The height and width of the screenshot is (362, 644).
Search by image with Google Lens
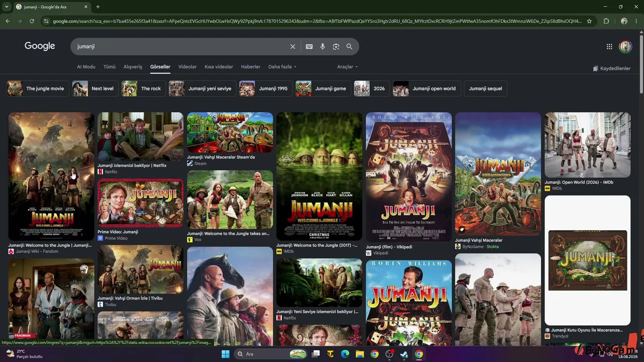(336, 47)
